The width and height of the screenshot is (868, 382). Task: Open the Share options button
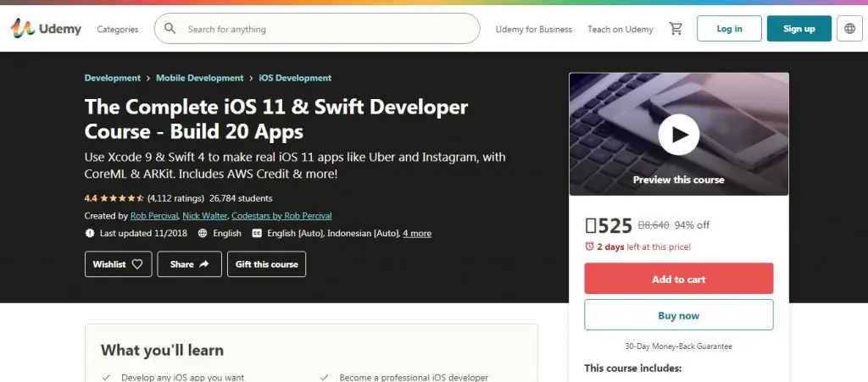(x=190, y=264)
